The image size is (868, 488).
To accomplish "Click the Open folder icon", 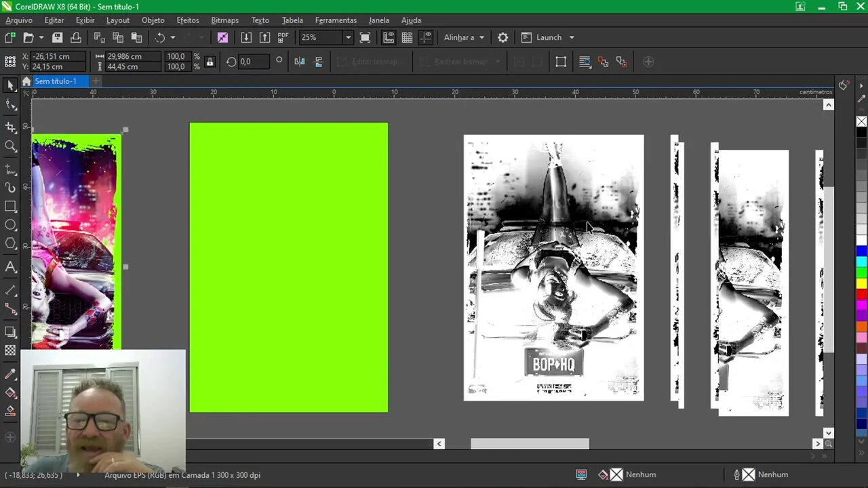I will (x=28, y=37).
